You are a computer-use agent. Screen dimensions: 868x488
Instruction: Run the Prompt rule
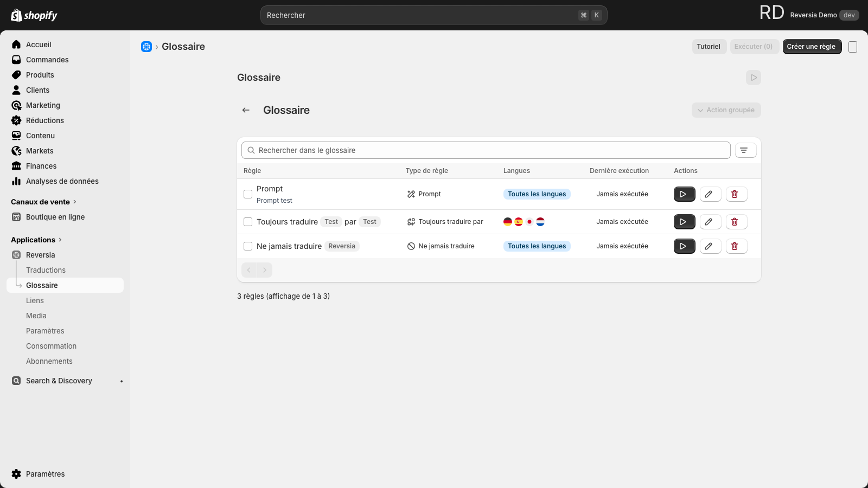point(684,194)
